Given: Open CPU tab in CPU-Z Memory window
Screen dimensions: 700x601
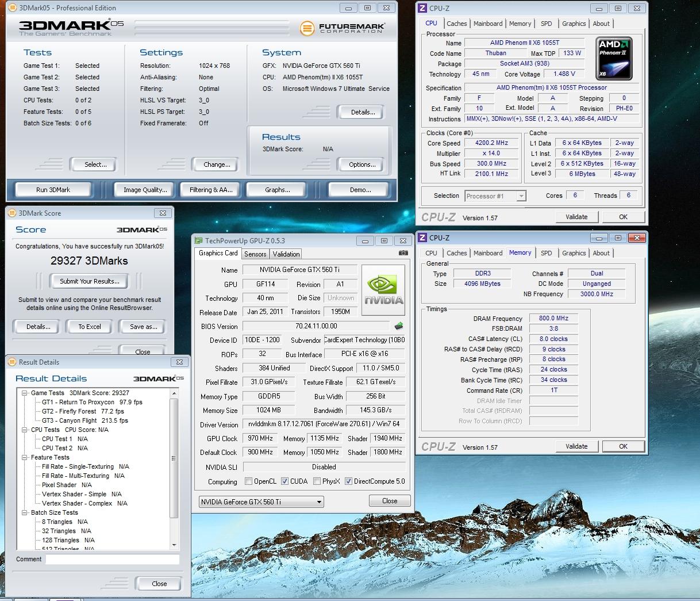Looking at the screenshot, I should click(432, 253).
